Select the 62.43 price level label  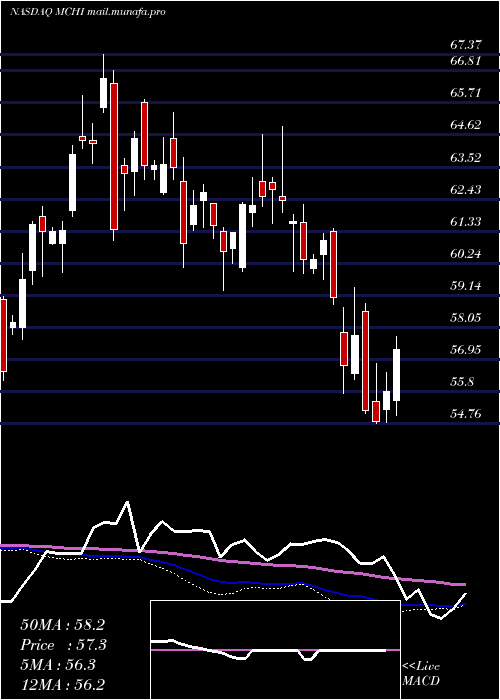465,189
